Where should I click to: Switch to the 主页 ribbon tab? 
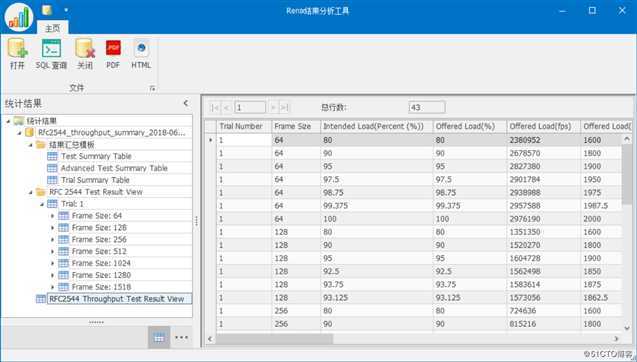click(52, 28)
